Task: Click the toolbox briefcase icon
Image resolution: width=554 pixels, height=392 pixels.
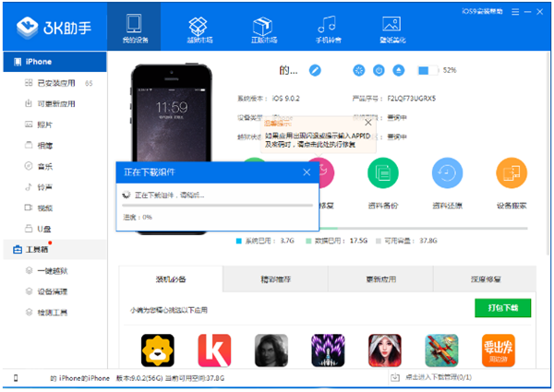Action: (18, 250)
